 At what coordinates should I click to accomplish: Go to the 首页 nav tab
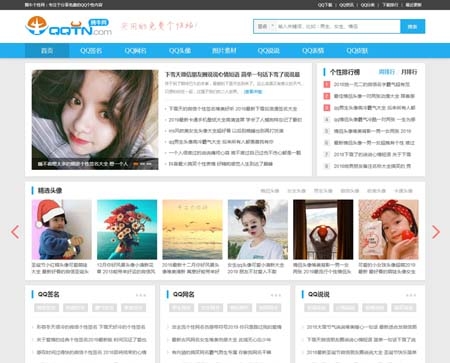[47, 51]
